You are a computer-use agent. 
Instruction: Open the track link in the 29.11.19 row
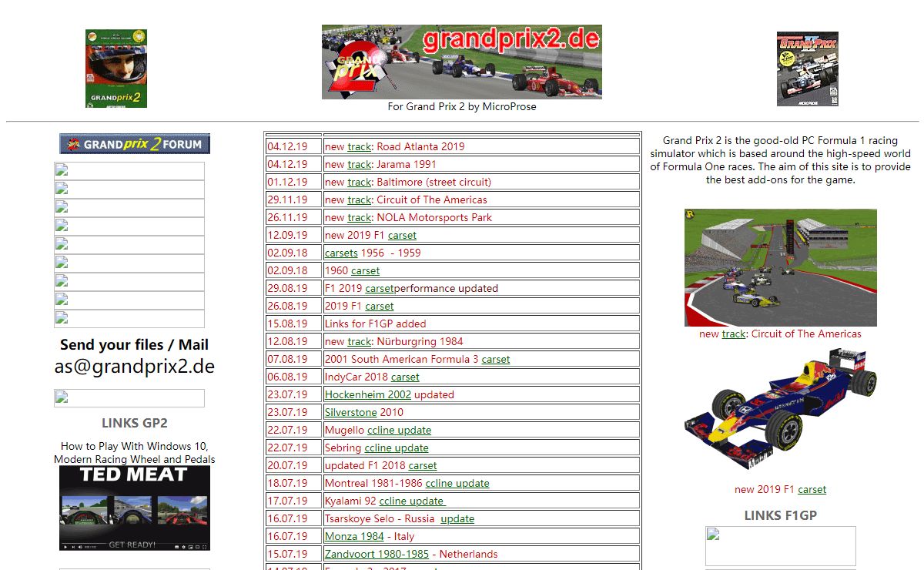(x=360, y=199)
